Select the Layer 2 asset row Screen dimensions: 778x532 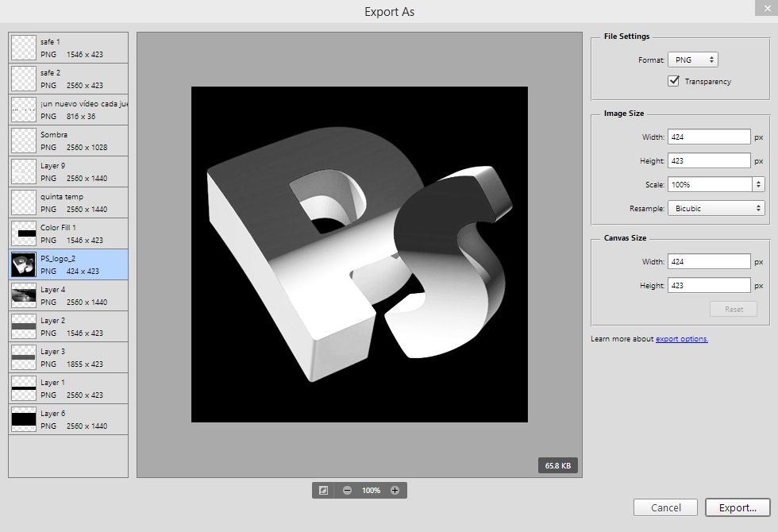[68, 326]
